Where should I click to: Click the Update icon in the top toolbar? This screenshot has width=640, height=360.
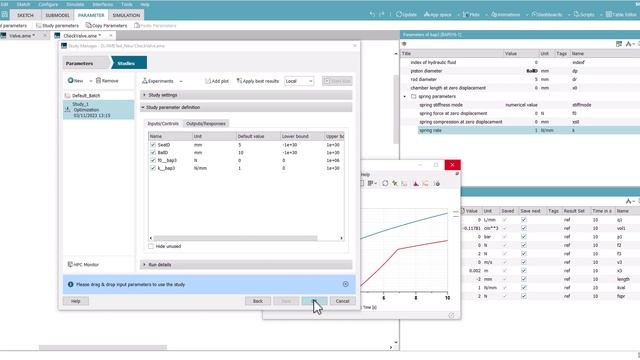tap(399, 15)
